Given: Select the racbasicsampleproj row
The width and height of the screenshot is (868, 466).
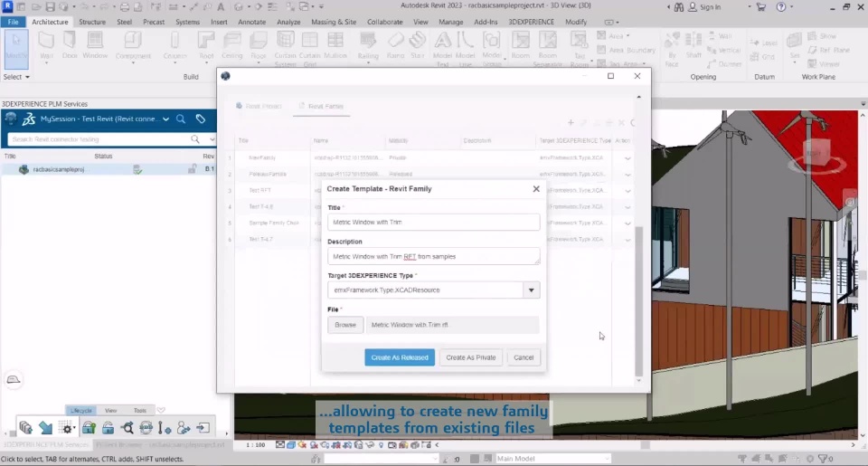Looking at the screenshot, I should click(108, 169).
